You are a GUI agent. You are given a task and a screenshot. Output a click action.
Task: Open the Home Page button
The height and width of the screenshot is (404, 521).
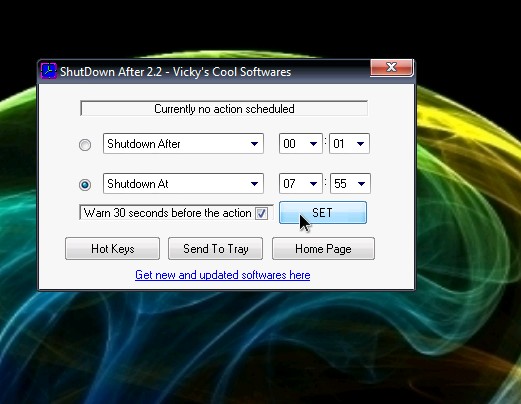[323, 249]
